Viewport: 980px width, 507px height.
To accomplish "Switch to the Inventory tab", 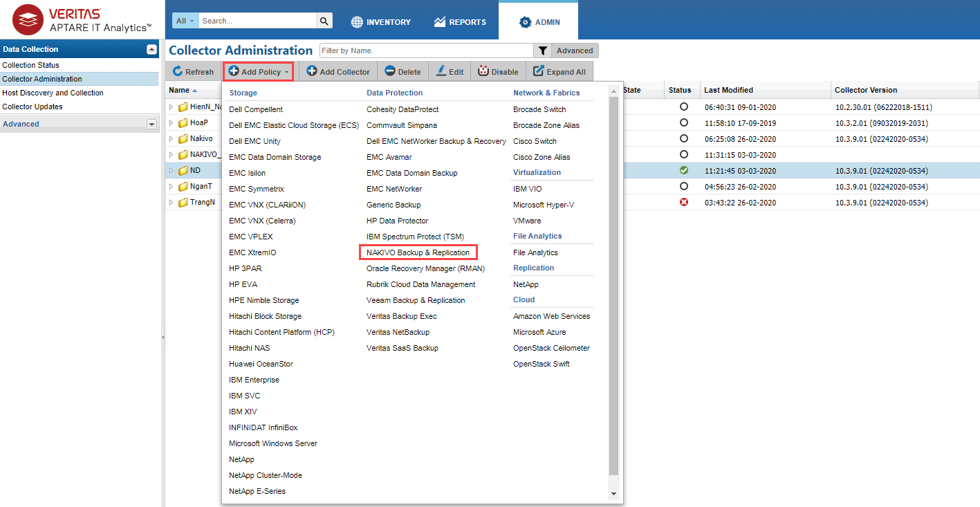I will point(380,22).
